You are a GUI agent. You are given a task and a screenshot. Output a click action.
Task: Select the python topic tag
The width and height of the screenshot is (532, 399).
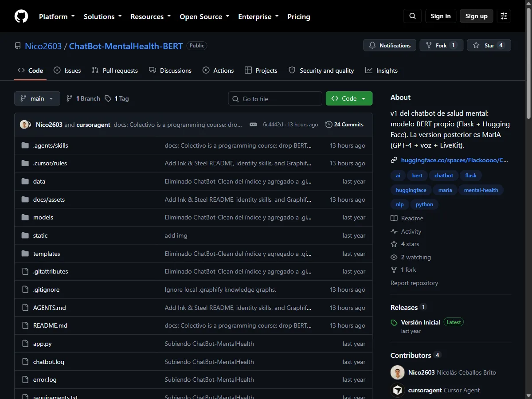click(424, 204)
